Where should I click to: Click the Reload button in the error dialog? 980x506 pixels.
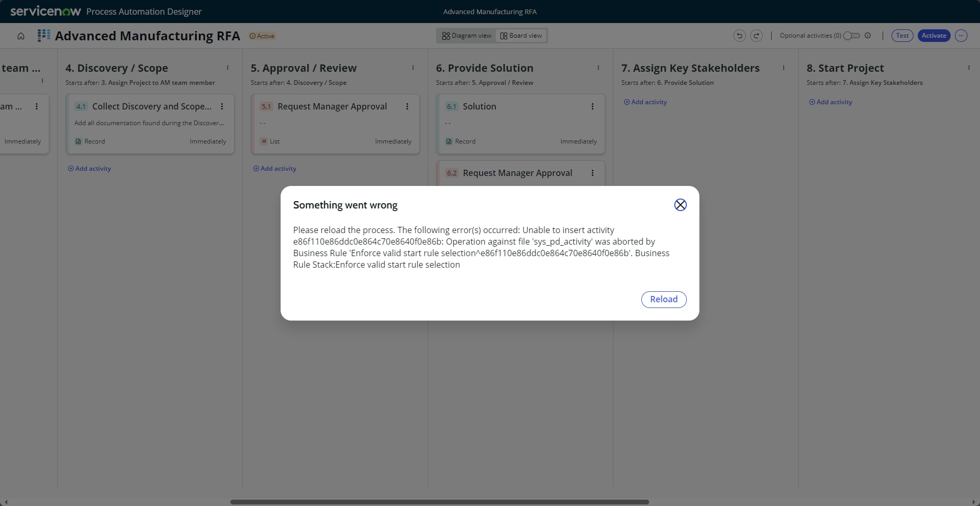(x=663, y=299)
